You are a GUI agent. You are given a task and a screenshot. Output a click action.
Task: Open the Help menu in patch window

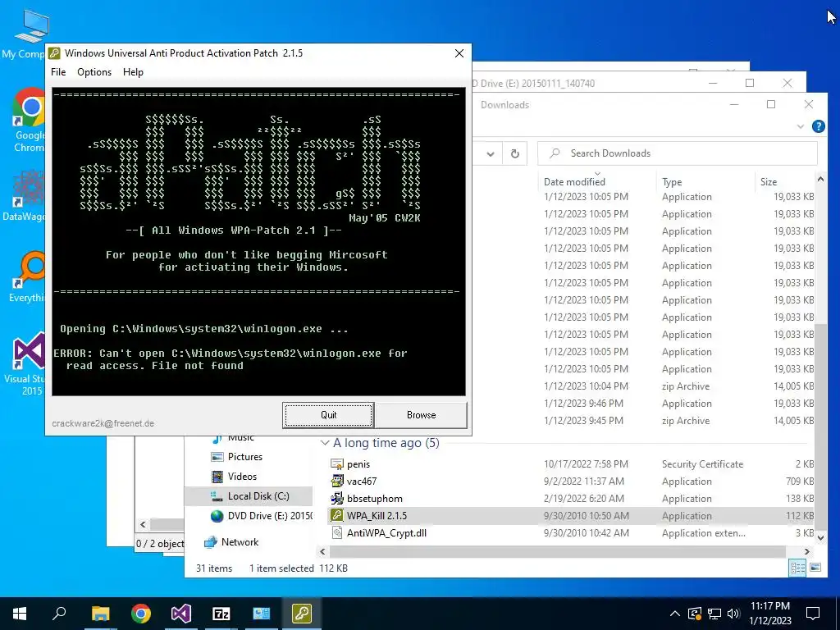(133, 72)
